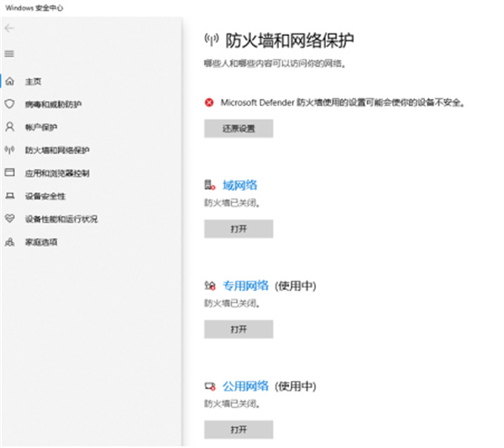Click the back arrow icon
Image resolution: width=504 pixels, height=448 pixels.
[9, 29]
